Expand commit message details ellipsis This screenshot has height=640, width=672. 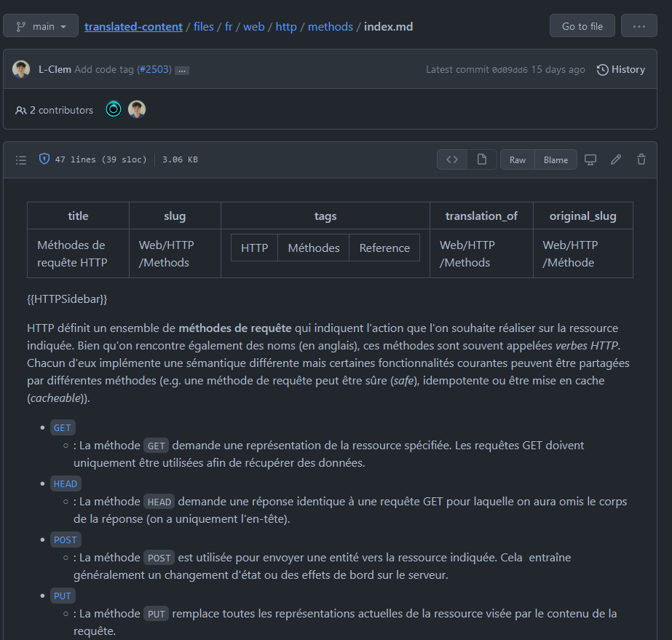tap(182, 71)
